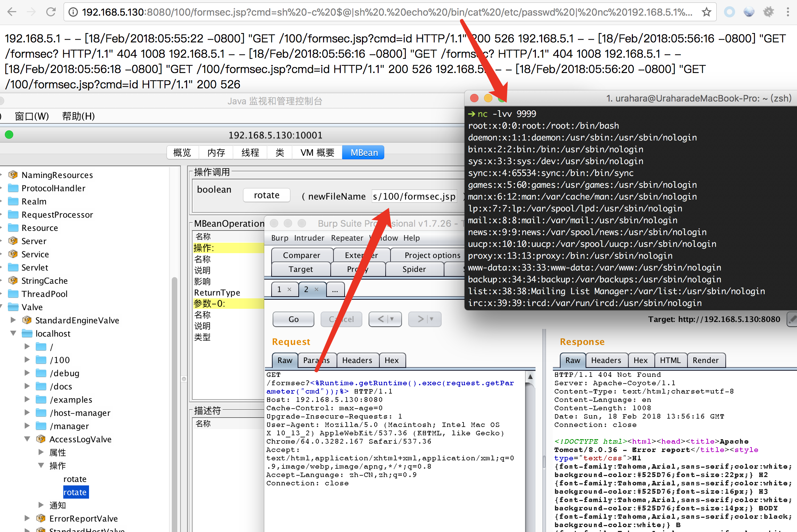The height and width of the screenshot is (532, 797).
Task: Click the browser reload icon
Action: coord(51,12)
